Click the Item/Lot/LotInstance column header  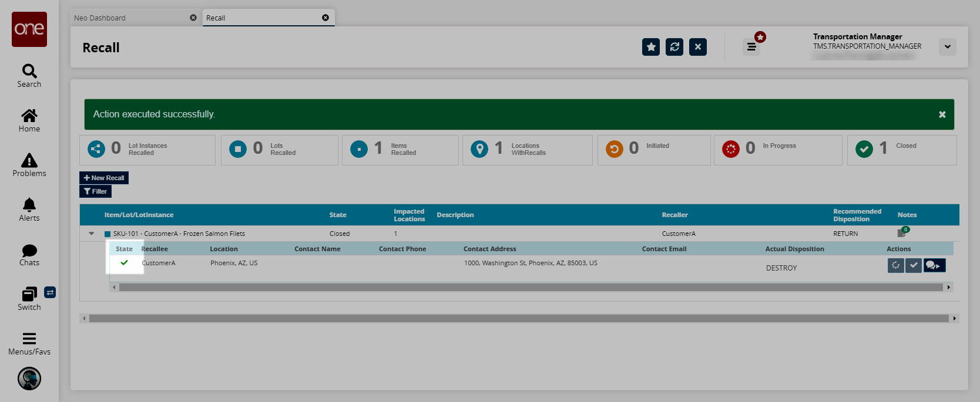[x=139, y=215]
